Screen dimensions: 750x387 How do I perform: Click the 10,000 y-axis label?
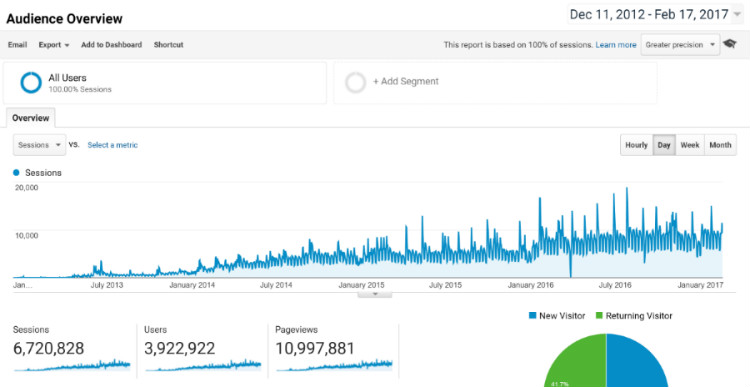[27, 235]
